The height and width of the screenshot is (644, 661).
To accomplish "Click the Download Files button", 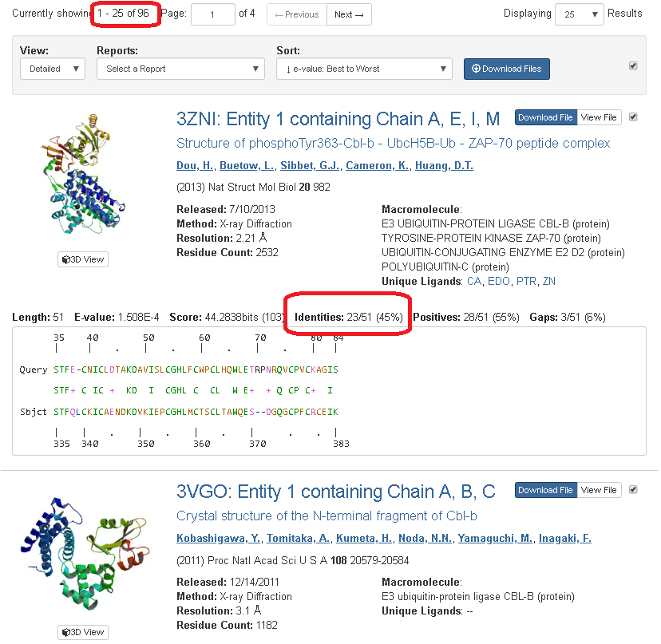I will 507,69.
